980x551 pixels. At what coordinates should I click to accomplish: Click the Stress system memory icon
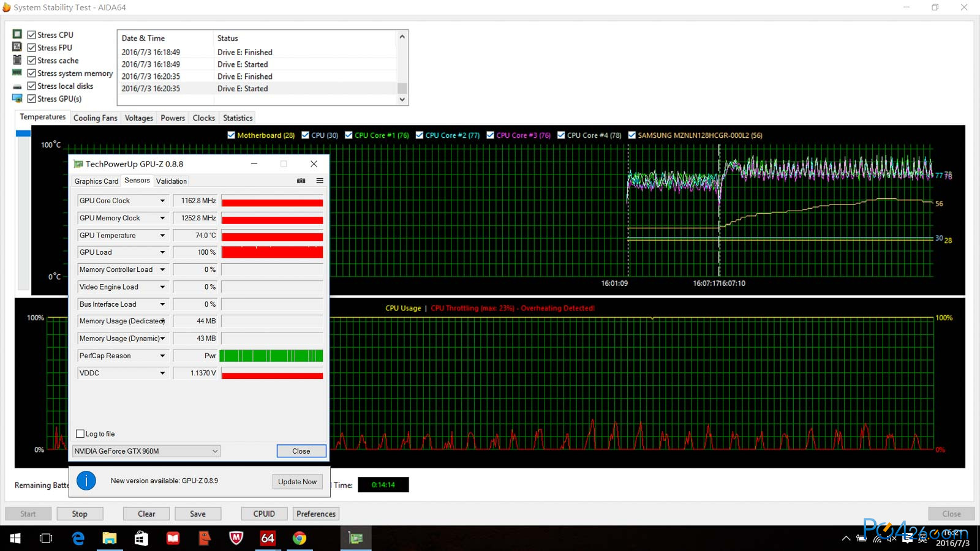[x=17, y=72]
